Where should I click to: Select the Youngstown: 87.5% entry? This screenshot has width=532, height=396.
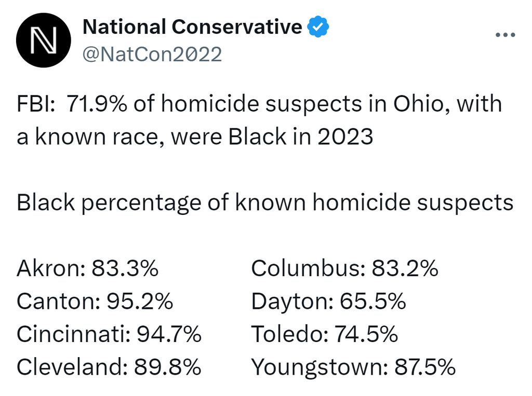click(x=353, y=367)
